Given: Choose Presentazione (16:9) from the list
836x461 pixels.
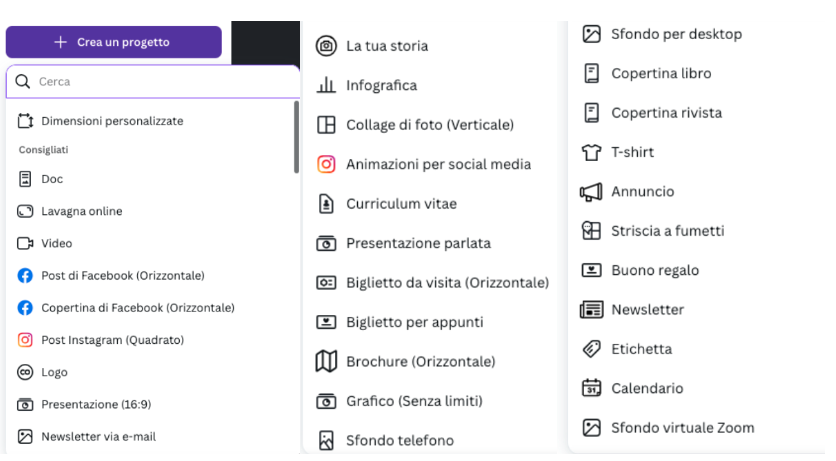Looking at the screenshot, I should pos(95,405).
